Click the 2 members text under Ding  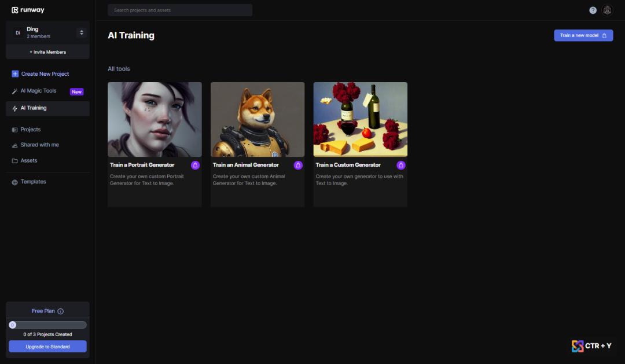(x=38, y=36)
